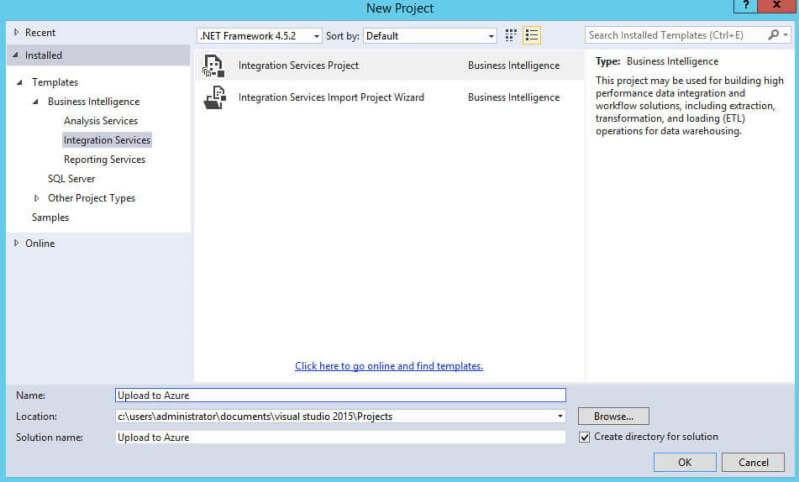Open the Location path dropdown arrow
Screen dimensions: 799x482
point(560,416)
